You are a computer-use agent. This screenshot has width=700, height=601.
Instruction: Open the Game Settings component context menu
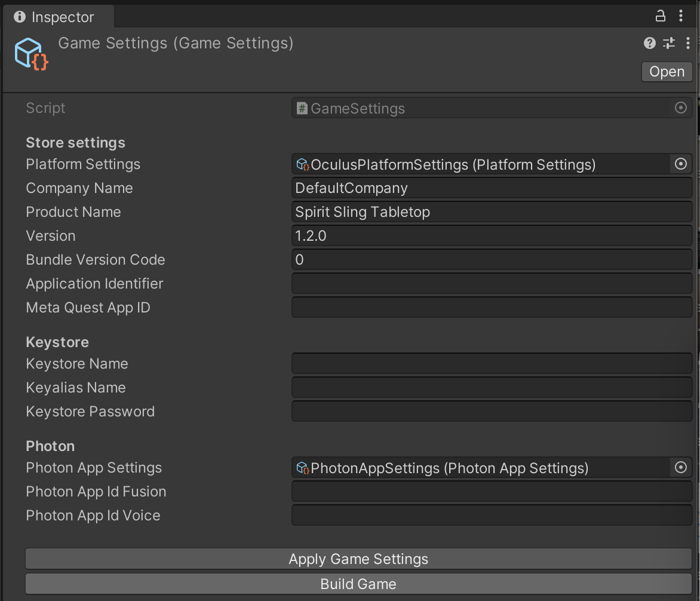688,43
